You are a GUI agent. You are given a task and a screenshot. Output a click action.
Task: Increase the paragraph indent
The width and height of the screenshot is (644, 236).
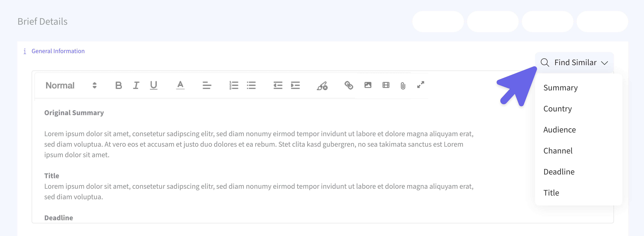[295, 85]
